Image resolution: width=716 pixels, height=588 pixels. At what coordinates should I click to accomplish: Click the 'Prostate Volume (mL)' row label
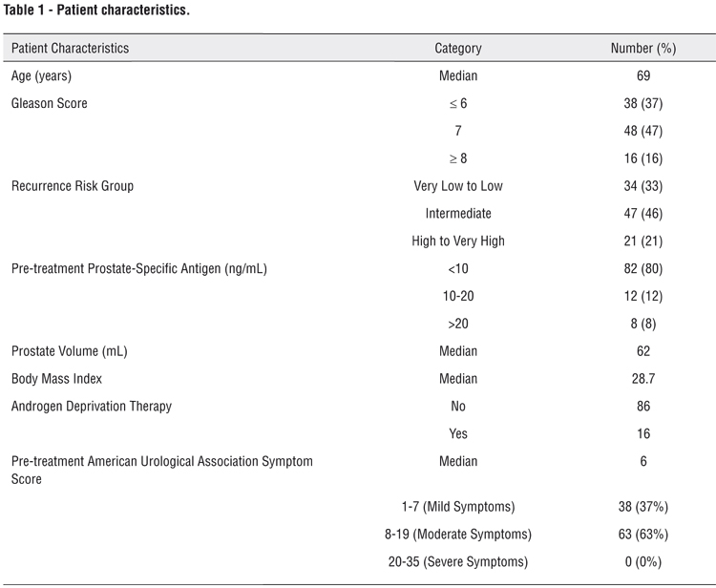(x=69, y=351)
